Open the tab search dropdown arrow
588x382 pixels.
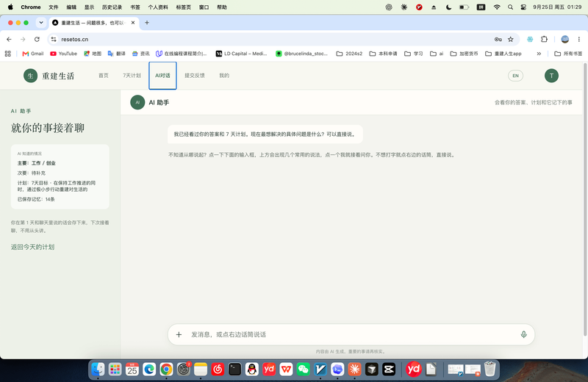(41, 23)
